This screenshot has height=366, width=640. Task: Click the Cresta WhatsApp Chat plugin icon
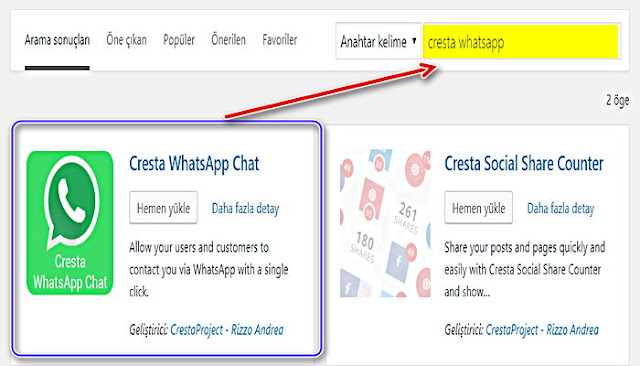pyautogui.click(x=70, y=223)
